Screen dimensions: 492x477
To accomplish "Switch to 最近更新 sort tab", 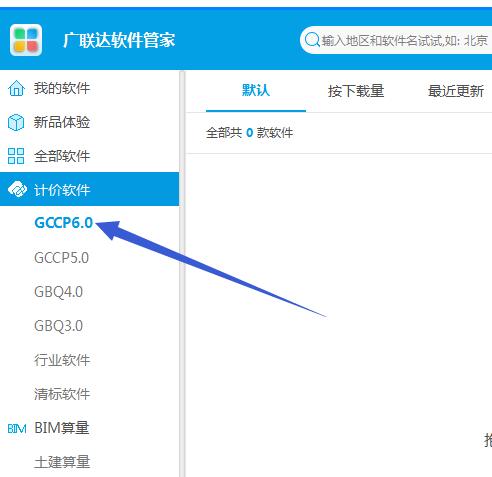I will [456, 91].
